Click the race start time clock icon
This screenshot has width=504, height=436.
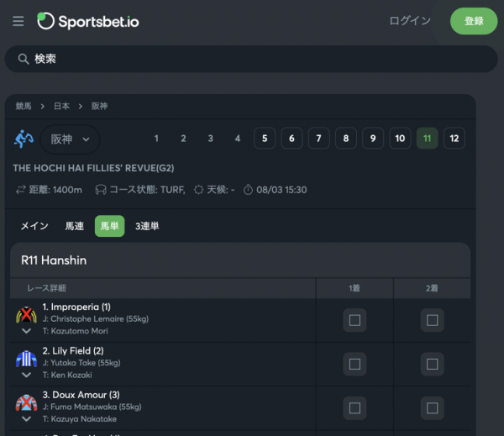248,190
